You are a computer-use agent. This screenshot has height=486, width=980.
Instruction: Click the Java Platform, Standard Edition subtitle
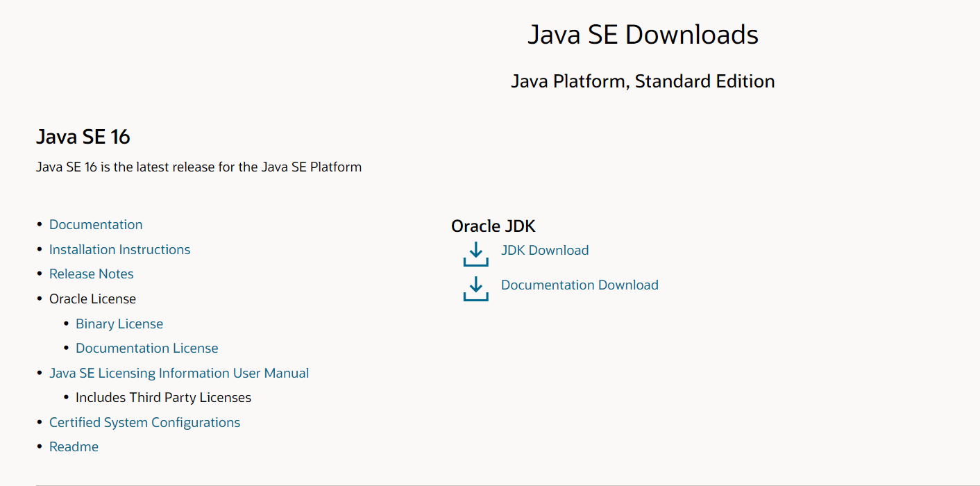[x=643, y=81]
